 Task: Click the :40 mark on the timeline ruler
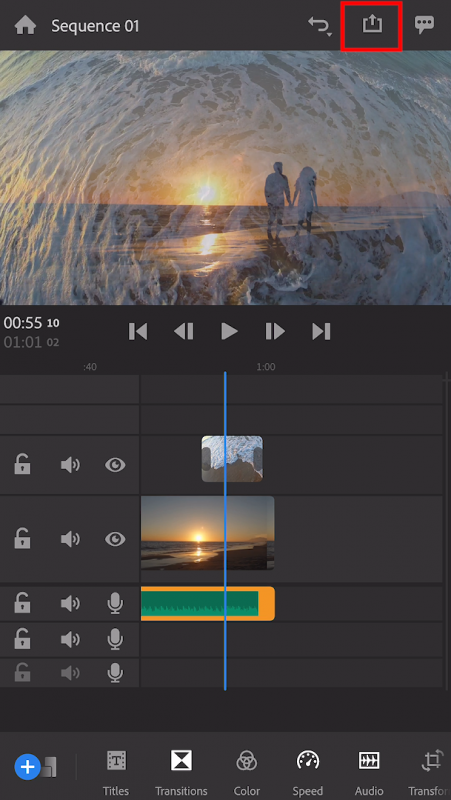pyautogui.click(x=90, y=367)
